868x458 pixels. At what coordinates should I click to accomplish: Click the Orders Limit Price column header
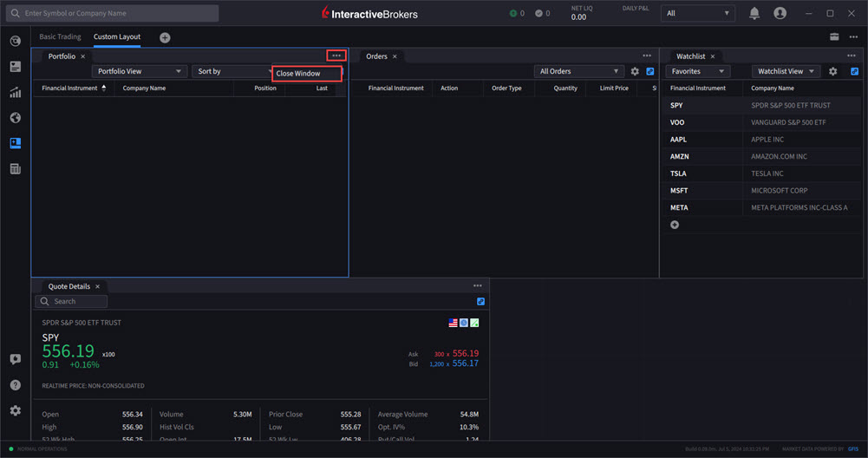click(614, 88)
